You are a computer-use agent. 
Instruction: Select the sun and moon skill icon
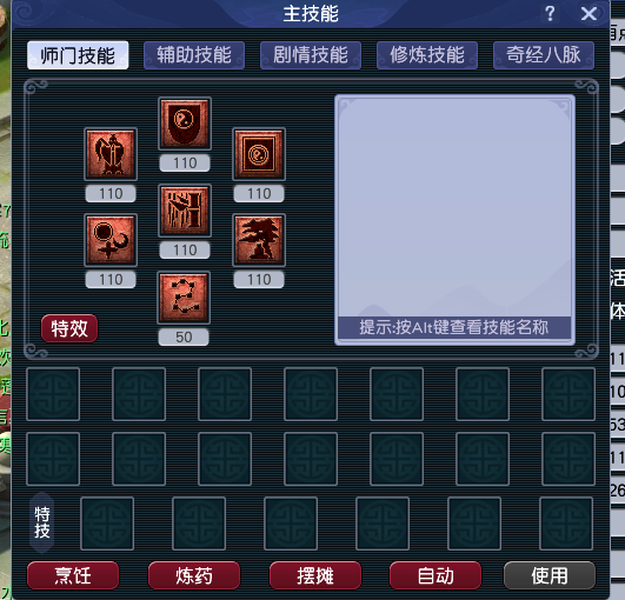pyautogui.click(x=111, y=240)
